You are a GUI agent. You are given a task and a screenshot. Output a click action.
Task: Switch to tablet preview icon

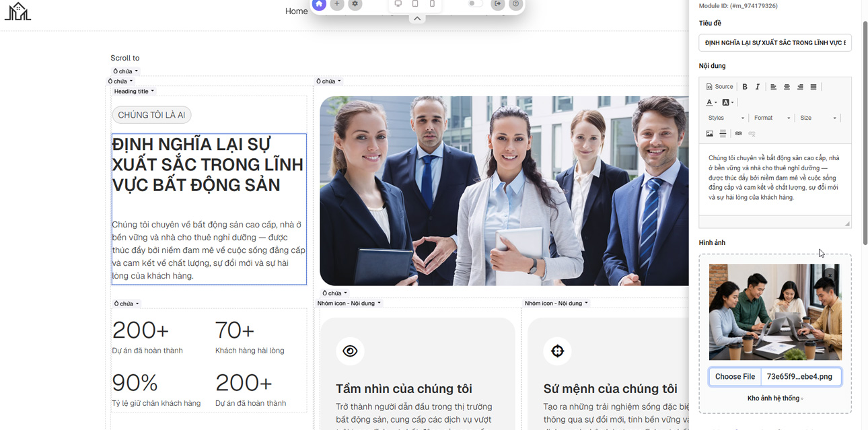click(x=415, y=4)
